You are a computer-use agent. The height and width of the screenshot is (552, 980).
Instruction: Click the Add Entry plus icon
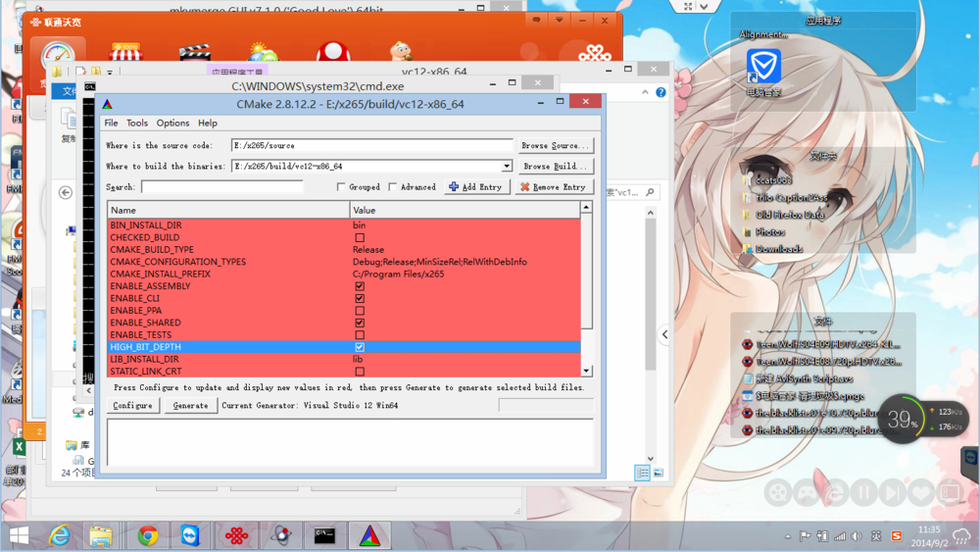(x=454, y=187)
